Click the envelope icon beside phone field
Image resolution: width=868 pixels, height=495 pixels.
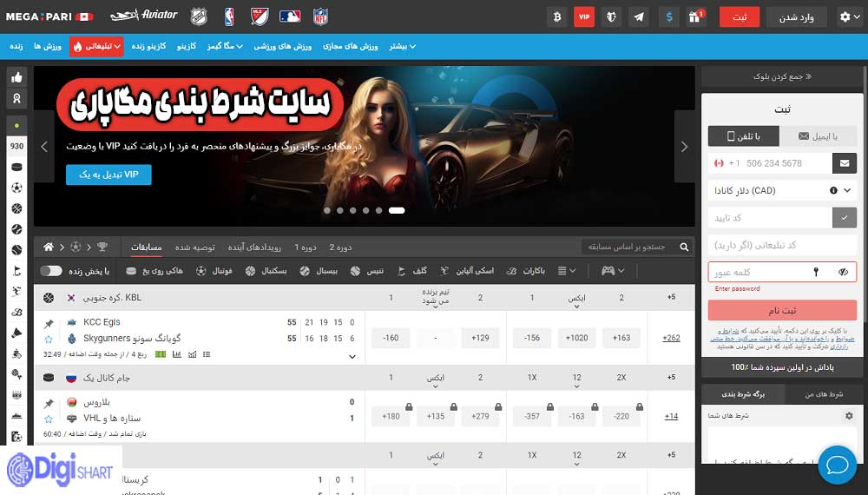click(x=845, y=163)
